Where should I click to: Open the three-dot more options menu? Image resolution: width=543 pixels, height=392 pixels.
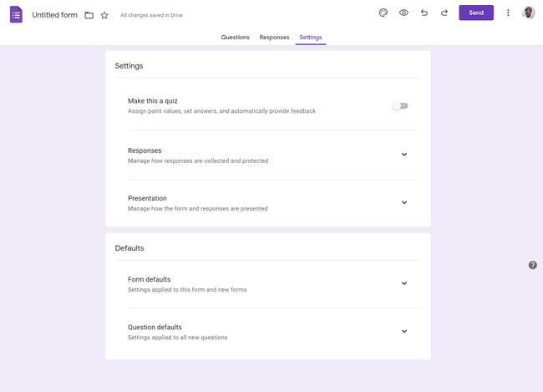coord(508,13)
